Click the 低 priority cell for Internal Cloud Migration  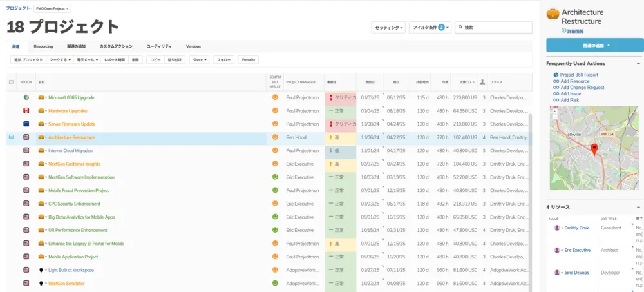tap(340, 151)
